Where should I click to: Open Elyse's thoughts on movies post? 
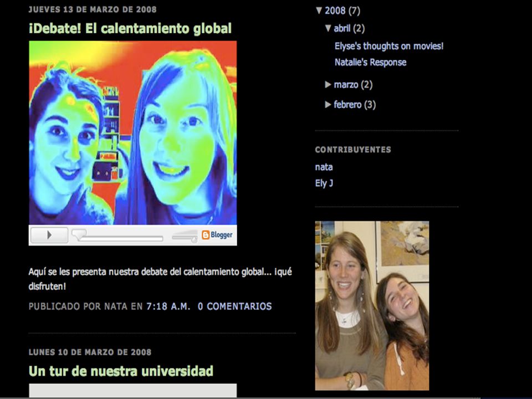[x=389, y=46]
